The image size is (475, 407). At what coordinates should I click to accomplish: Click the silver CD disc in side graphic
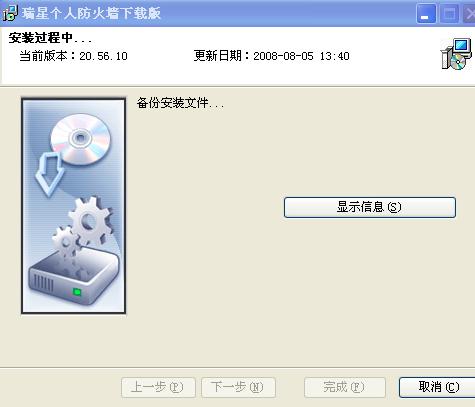click(x=80, y=139)
